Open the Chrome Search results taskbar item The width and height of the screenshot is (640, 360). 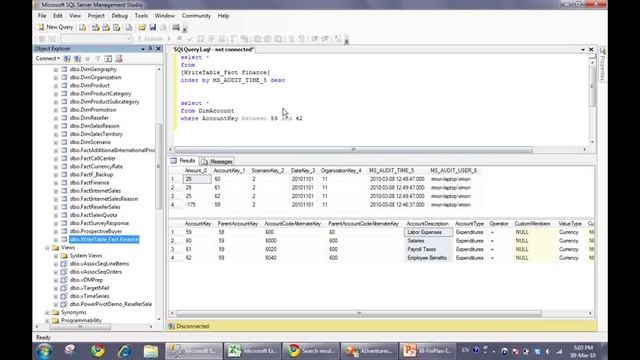click(x=311, y=351)
